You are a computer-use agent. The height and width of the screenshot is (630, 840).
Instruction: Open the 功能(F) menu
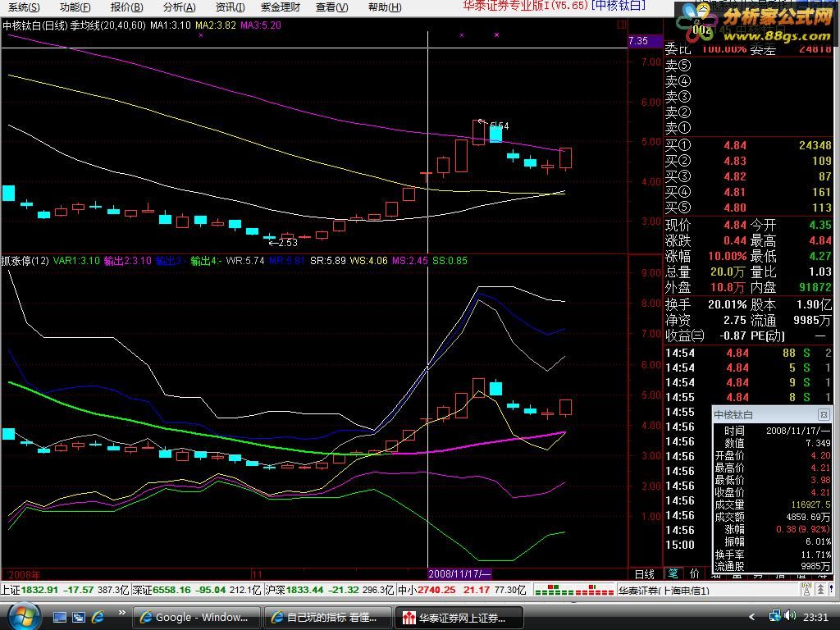coord(75,7)
